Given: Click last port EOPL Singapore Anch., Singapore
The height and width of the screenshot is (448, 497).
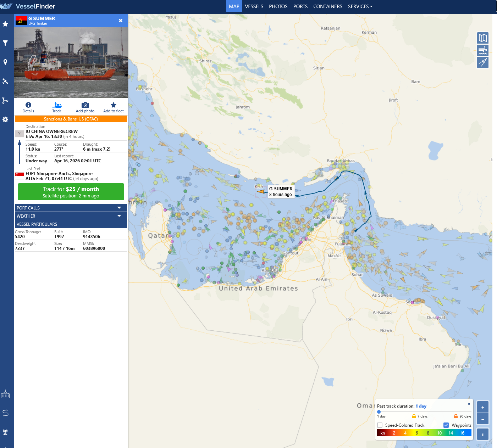Looking at the screenshot, I should pyautogui.click(x=59, y=174).
